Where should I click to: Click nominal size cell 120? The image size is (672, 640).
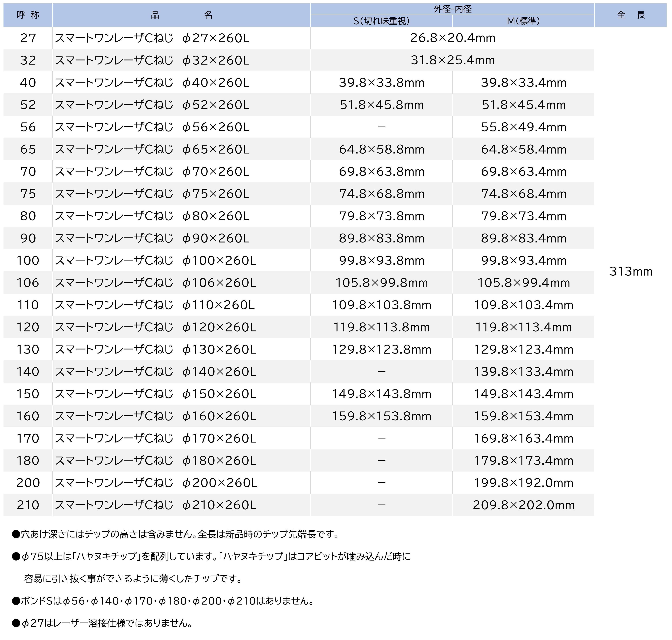[x=28, y=327]
